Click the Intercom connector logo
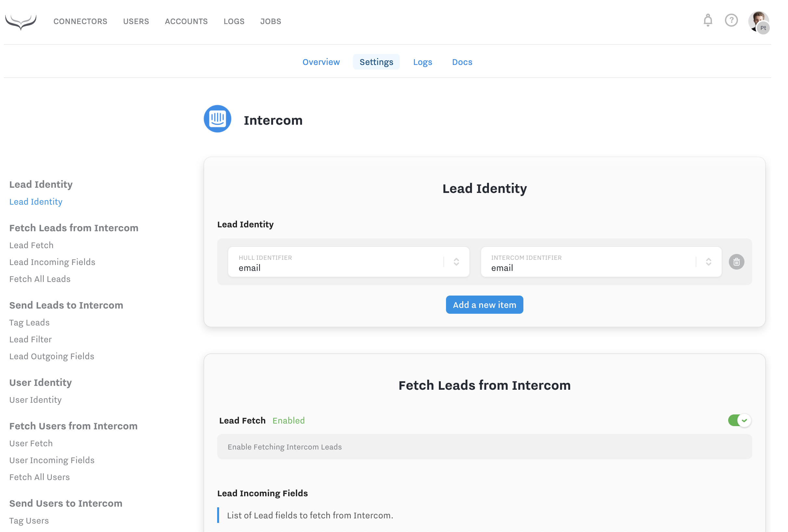 [217, 119]
